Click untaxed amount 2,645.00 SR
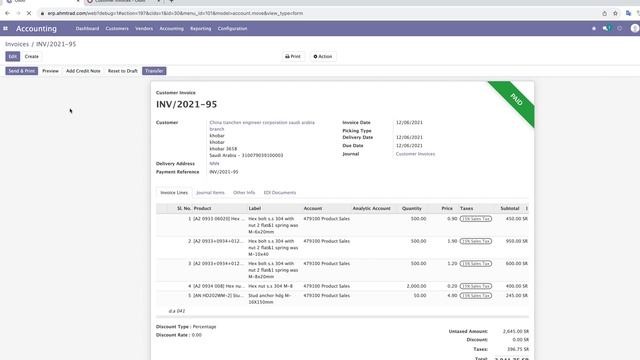640x360 pixels. pyautogui.click(x=516, y=331)
